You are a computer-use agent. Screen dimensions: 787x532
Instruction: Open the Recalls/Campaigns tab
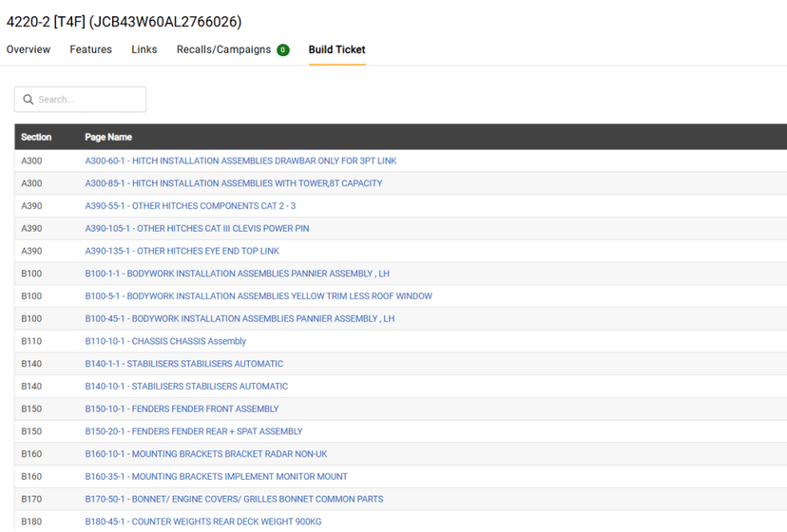[x=223, y=49]
